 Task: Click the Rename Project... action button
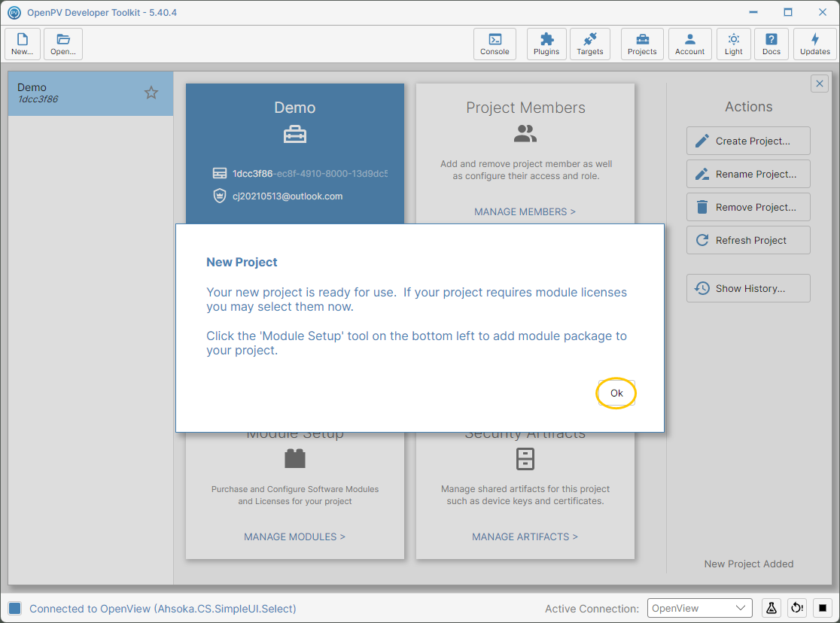tap(748, 174)
